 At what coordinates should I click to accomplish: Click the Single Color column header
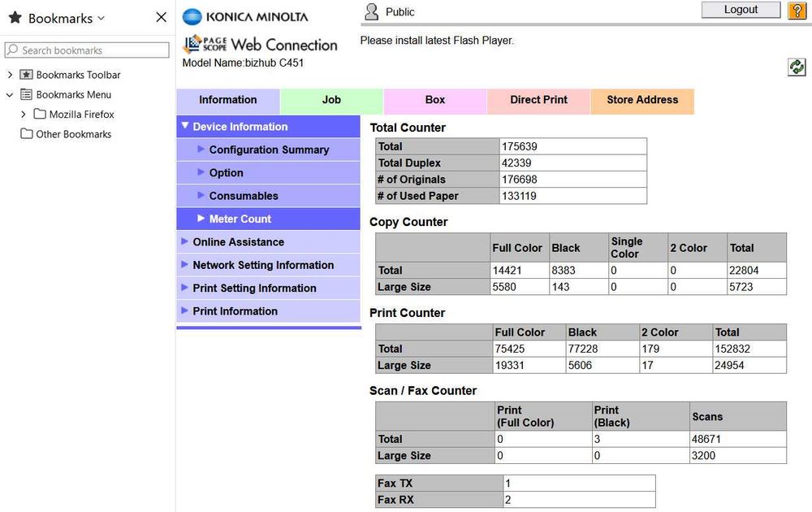tap(637, 248)
